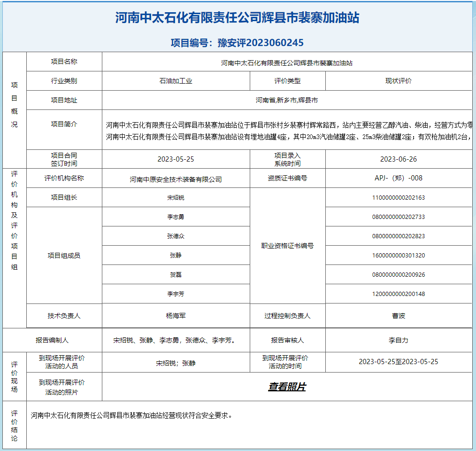Click the 评价现场 section header
Viewport: 476px width, 451px height.
pos(14,377)
